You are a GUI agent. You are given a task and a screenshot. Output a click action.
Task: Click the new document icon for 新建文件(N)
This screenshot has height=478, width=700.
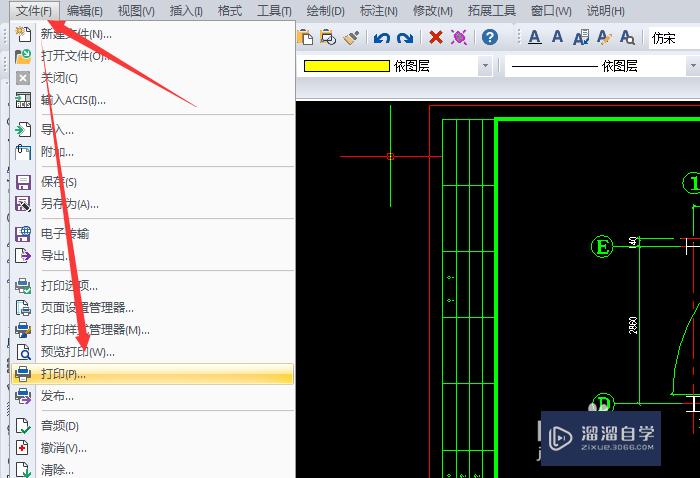tap(23, 34)
